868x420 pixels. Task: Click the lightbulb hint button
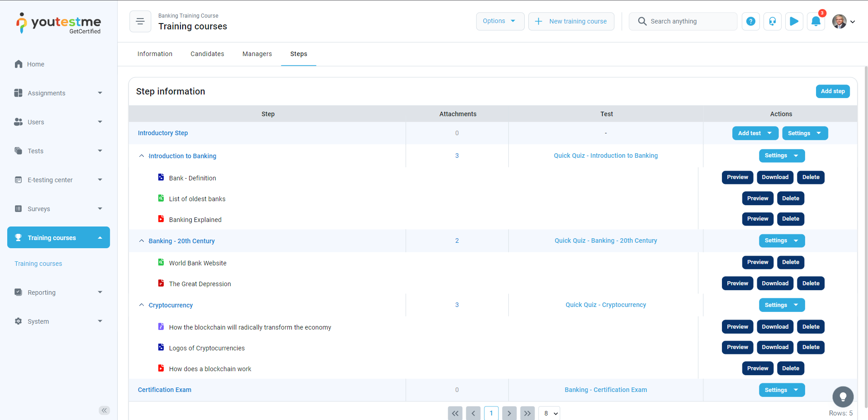pyautogui.click(x=843, y=397)
